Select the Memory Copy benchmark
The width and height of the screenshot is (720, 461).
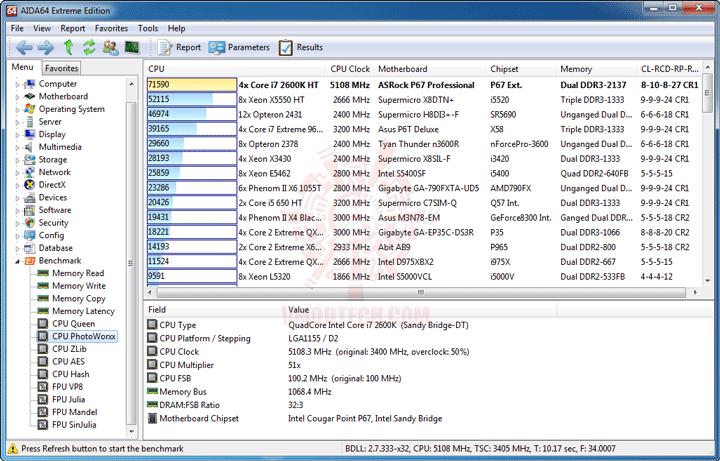[72, 298]
